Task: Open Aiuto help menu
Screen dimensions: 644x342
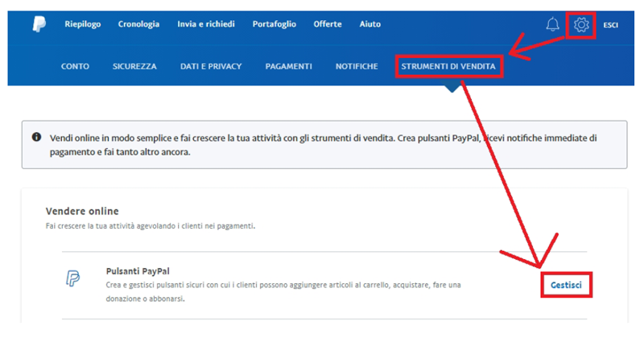Action: pos(370,24)
